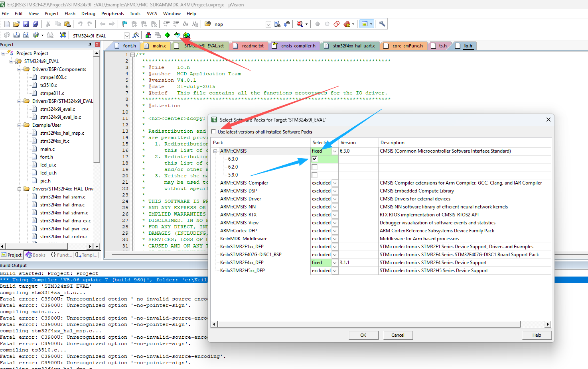This screenshot has height=369, width=588.
Task: Open the Peripherals menu
Action: pos(112,14)
